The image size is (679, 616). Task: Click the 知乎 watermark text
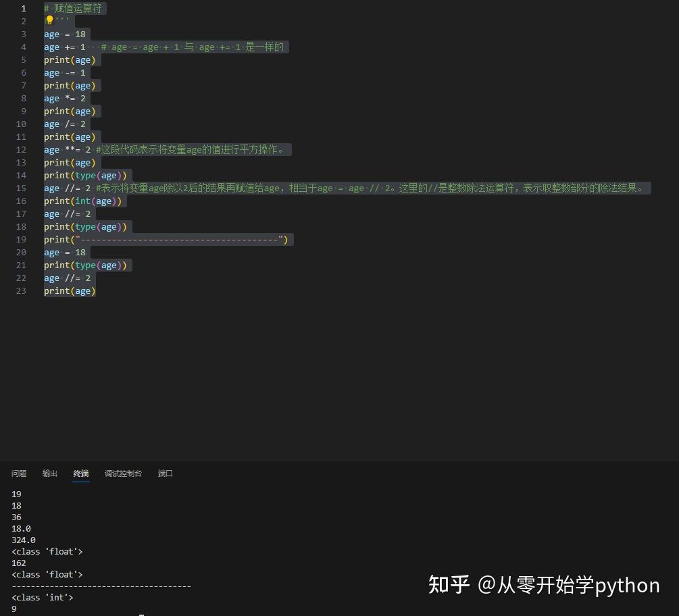click(448, 585)
